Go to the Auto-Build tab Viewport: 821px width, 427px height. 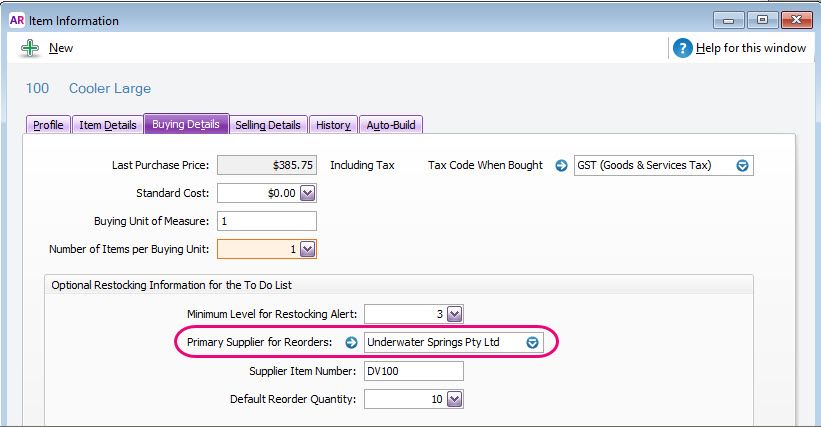pos(391,125)
